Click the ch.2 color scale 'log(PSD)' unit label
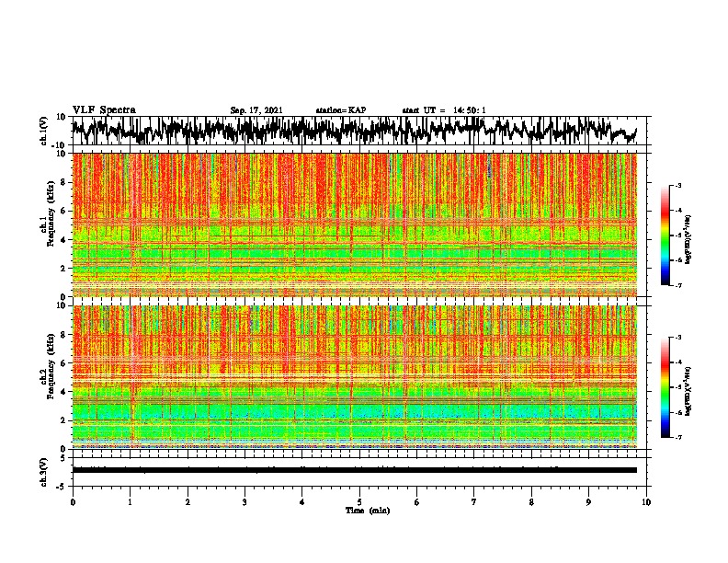 688,391
